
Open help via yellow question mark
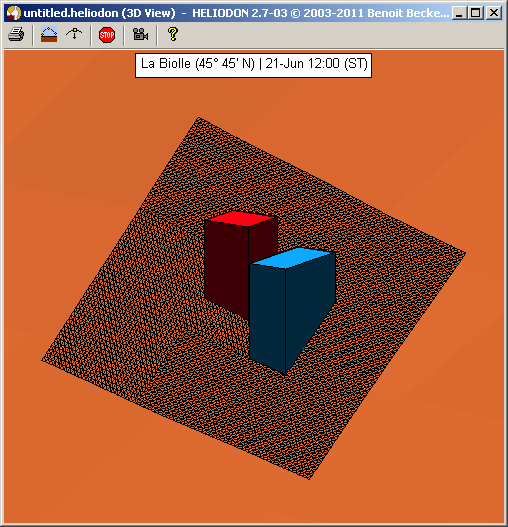(x=173, y=34)
